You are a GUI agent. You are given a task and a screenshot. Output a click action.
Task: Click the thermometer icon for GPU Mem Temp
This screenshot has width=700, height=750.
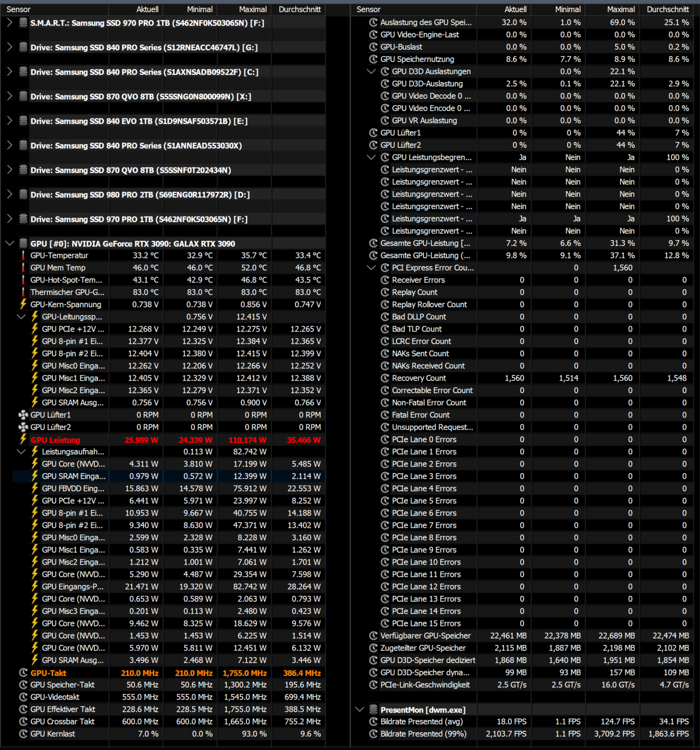tap(23, 268)
